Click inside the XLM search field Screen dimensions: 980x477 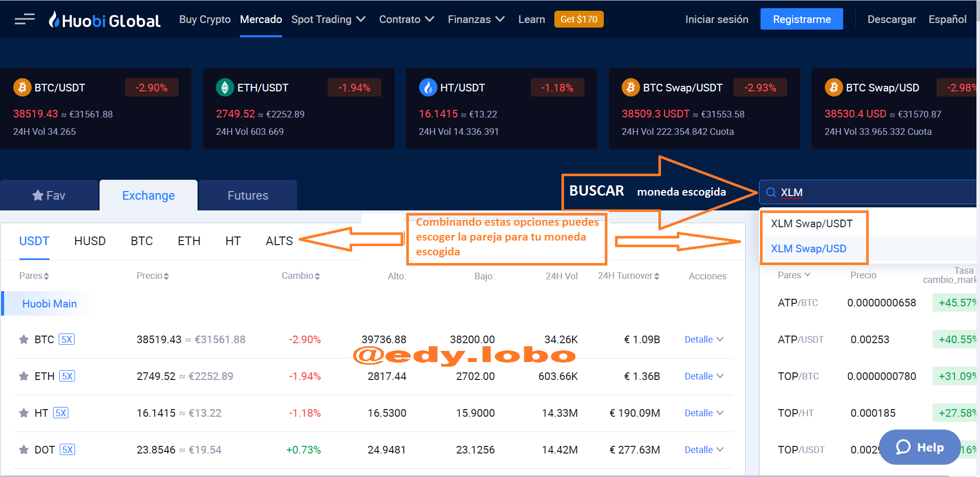click(x=868, y=193)
